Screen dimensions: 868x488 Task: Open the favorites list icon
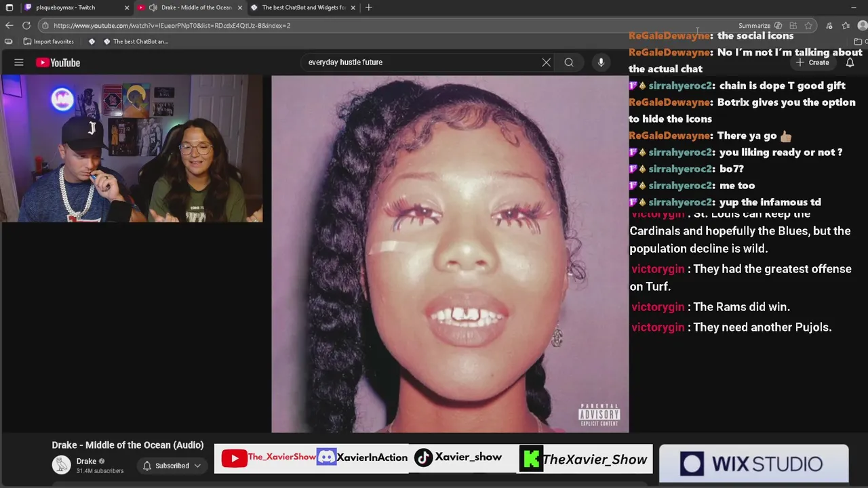point(846,26)
